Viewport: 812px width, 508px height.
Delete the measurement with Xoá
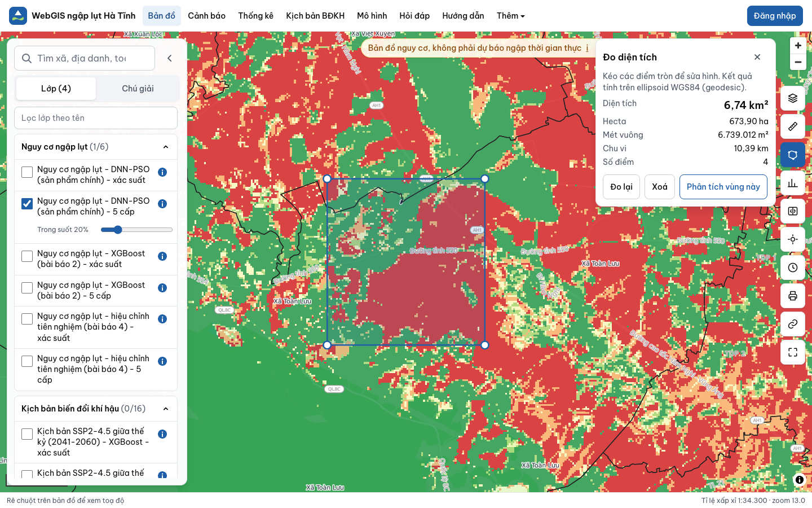660,187
